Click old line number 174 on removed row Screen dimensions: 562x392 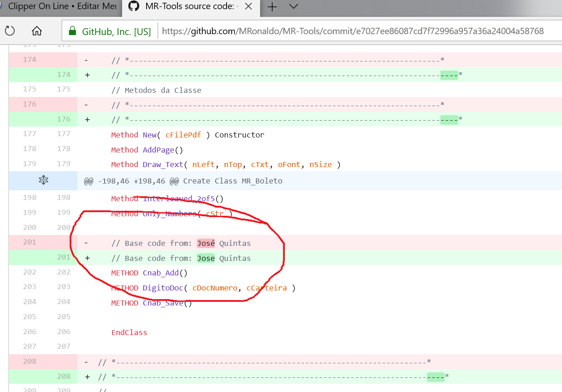(30, 60)
